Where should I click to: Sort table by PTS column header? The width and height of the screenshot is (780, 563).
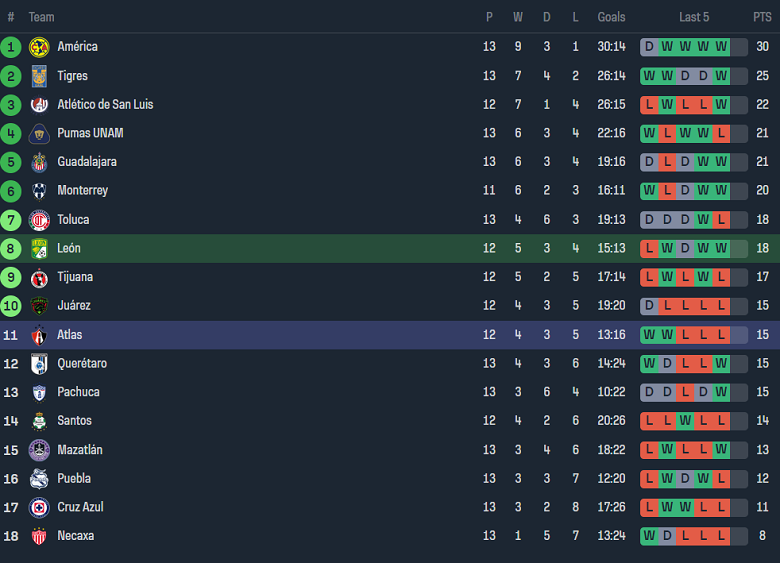click(x=762, y=17)
